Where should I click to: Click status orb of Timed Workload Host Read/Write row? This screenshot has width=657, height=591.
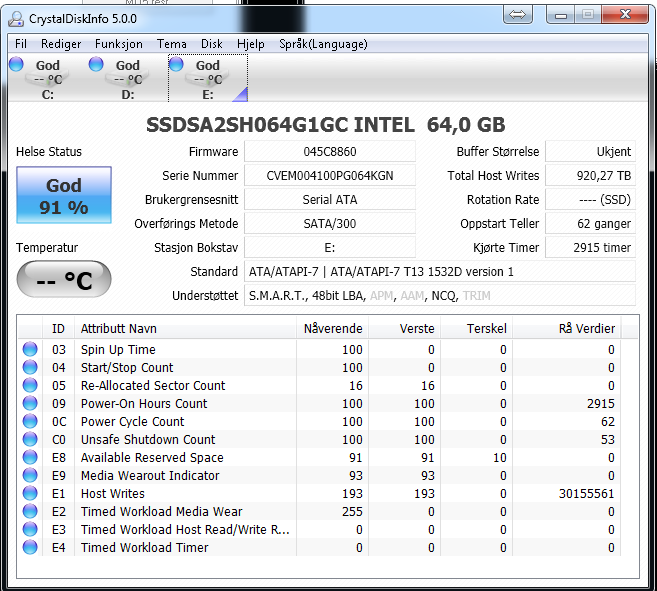(30, 529)
